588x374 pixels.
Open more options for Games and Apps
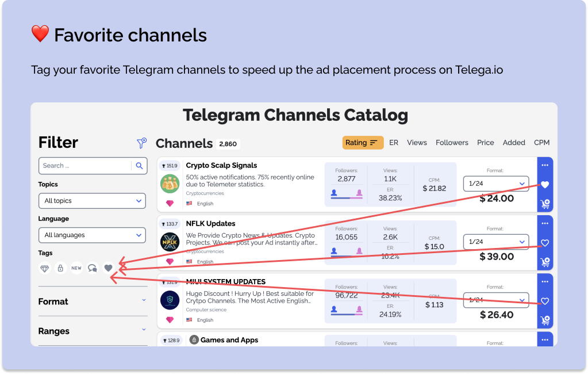tap(545, 340)
